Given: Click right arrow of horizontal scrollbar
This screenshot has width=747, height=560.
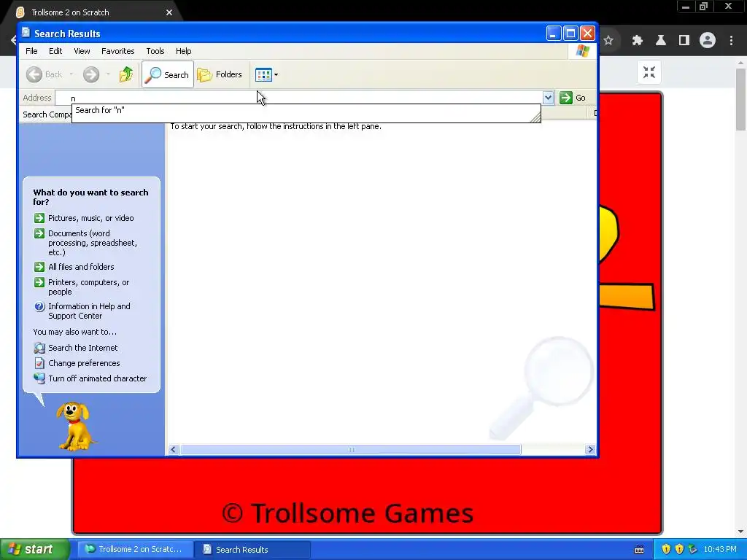Looking at the screenshot, I should [x=590, y=449].
